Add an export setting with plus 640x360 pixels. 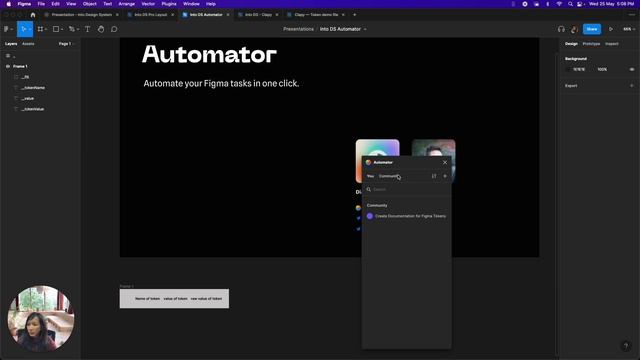[632, 86]
